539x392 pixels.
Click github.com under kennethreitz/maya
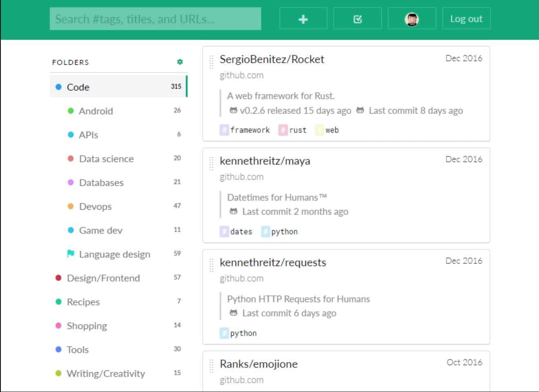click(242, 177)
